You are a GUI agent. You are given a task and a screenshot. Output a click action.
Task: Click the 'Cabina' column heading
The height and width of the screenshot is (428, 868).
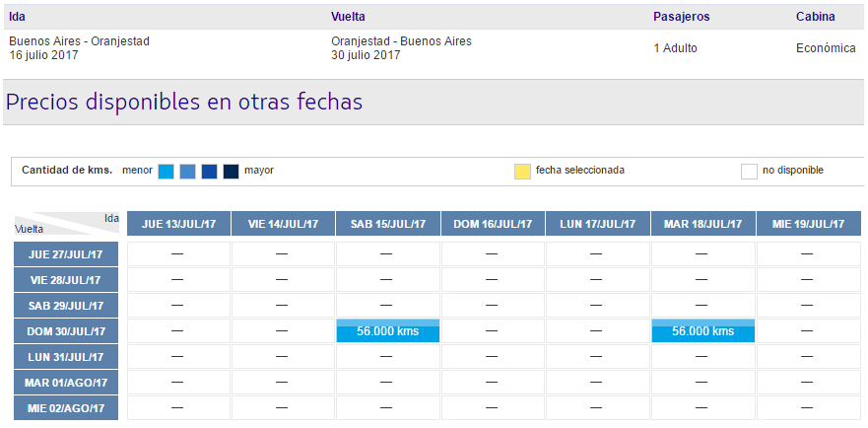[x=816, y=17]
